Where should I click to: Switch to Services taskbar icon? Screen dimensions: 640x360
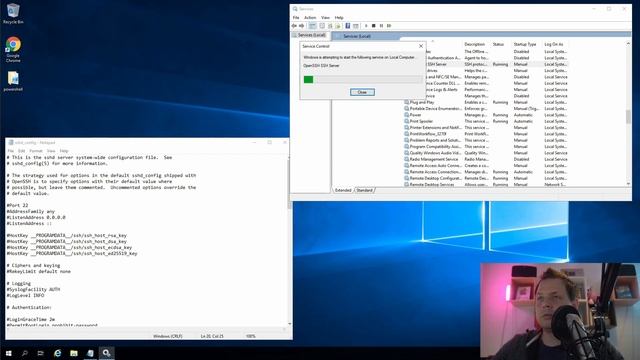[107, 353]
